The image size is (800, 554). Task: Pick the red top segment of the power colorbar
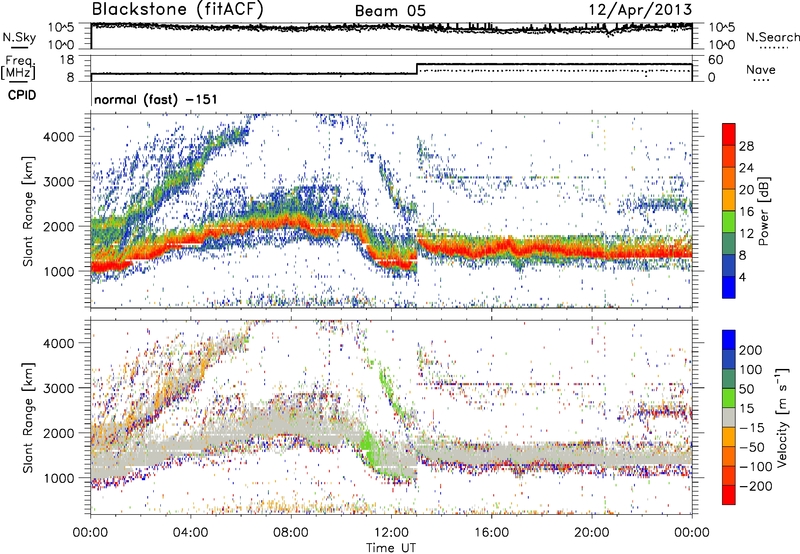tap(729, 135)
